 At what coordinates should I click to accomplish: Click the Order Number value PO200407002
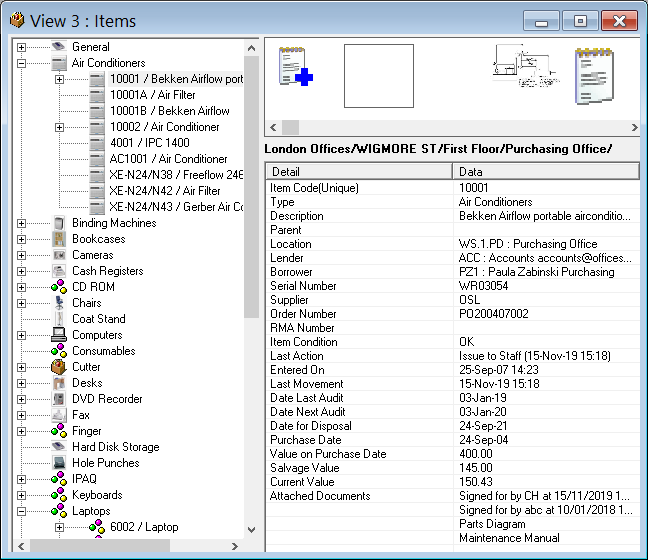(x=494, y=314)
